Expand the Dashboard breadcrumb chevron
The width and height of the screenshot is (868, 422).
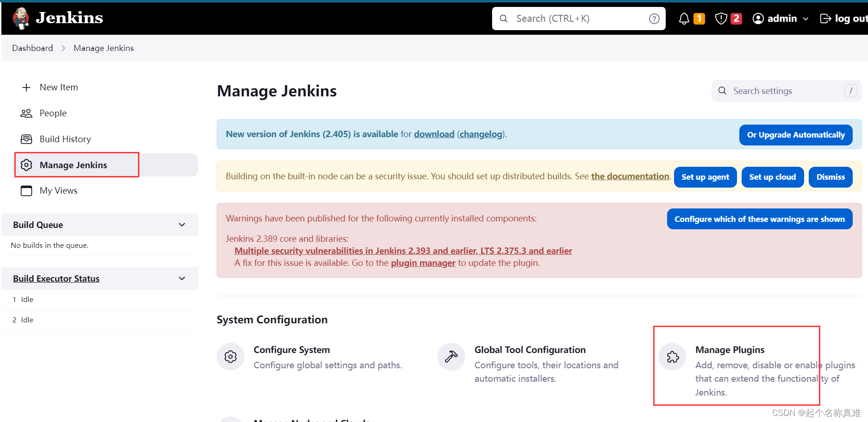[x=63, y=48]
